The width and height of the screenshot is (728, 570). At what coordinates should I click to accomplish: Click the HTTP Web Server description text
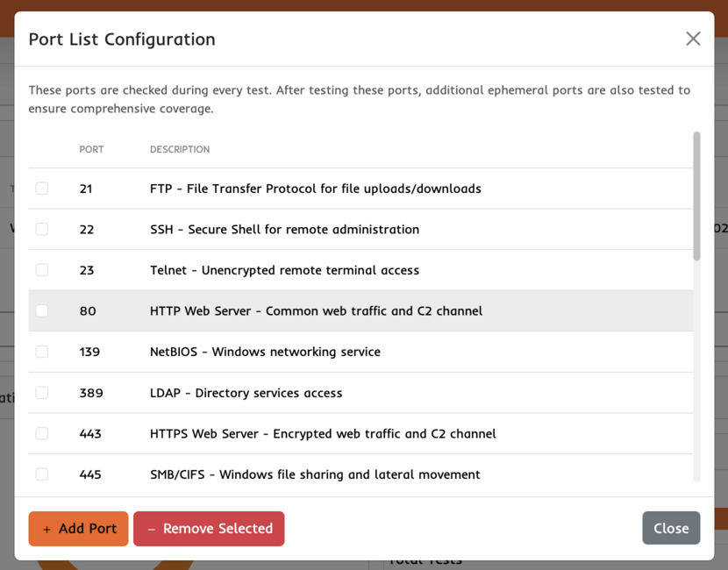pyautogui.click(x=316, y=311)
